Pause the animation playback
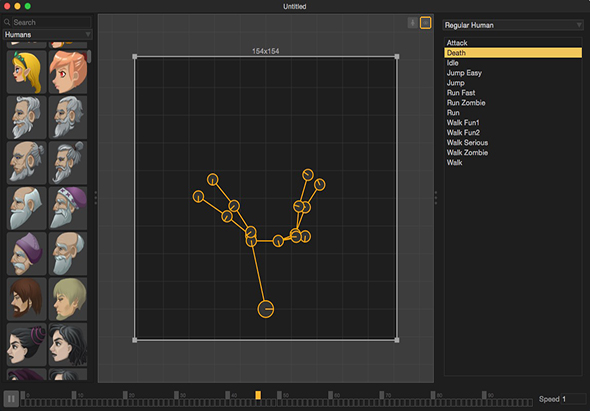590x411 pixels. (11, 398)
